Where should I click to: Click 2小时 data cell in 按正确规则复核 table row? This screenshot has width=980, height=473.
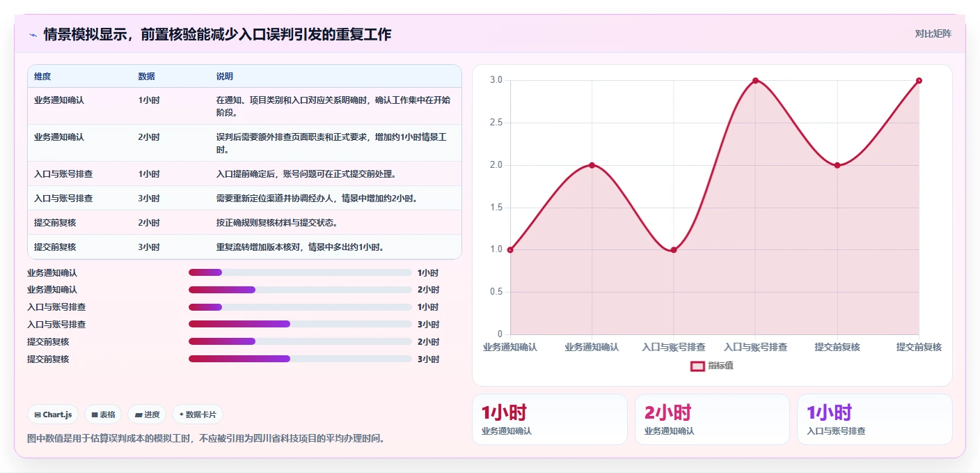tap(149, 223)
